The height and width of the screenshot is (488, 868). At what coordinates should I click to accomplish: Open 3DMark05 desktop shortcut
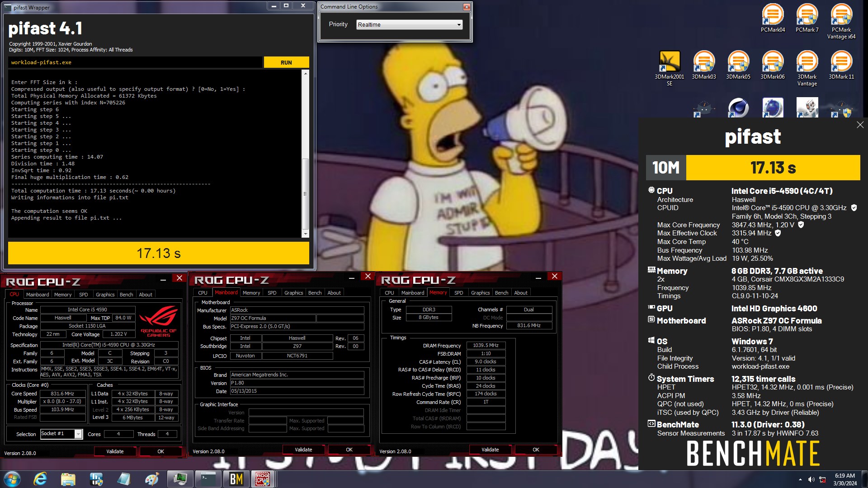click(x=738, y=65)
